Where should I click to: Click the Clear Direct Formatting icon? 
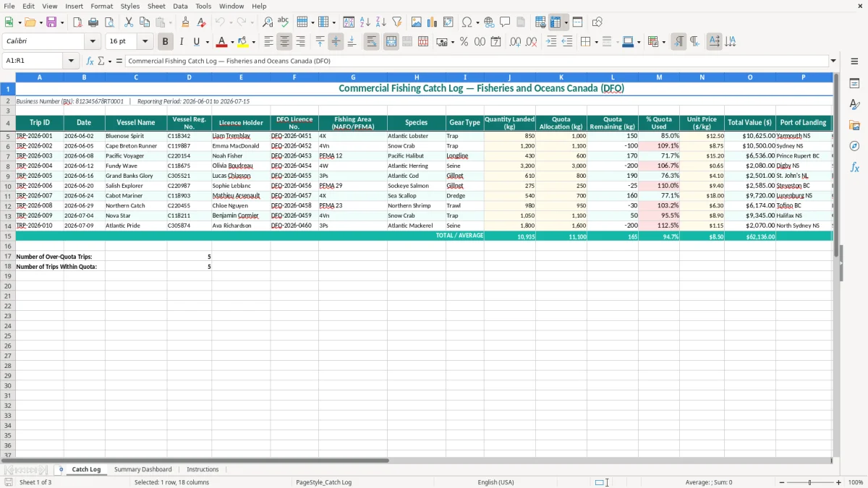(201, 22)
